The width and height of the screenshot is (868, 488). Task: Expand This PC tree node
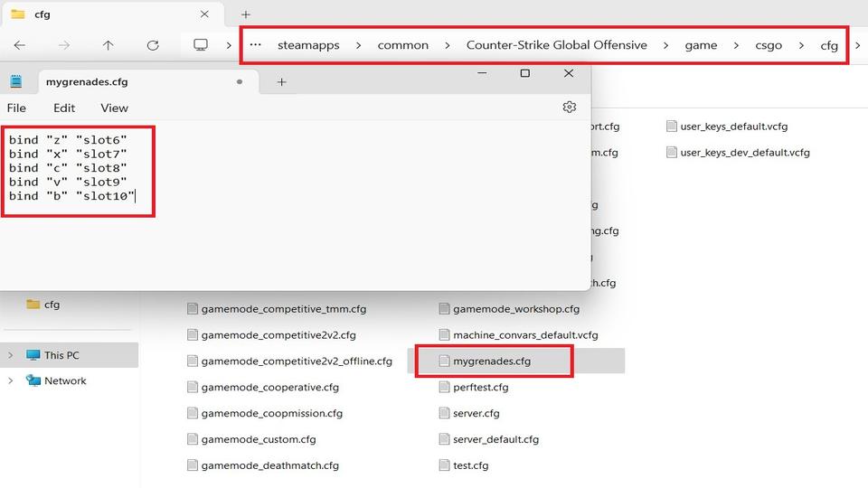(x=11, y=355)
